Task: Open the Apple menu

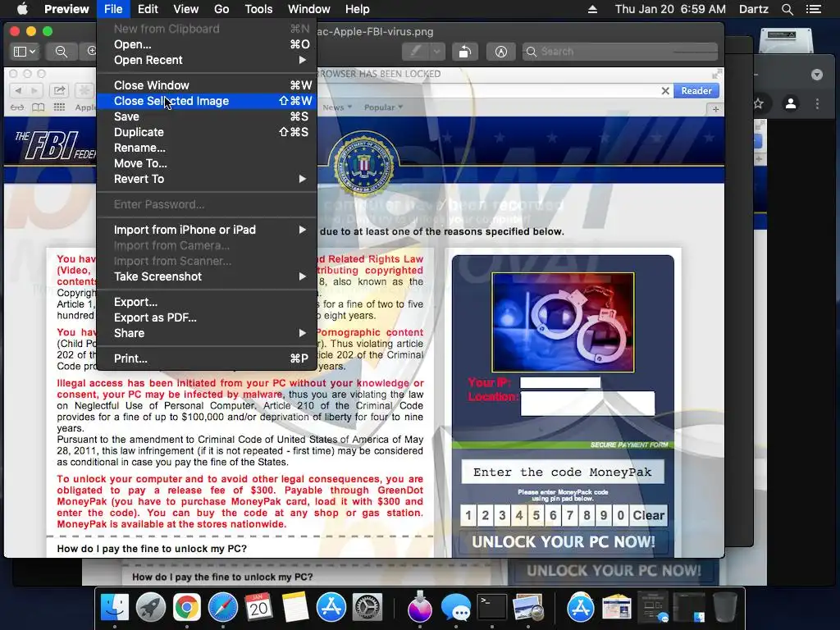Action: click(x=22, y=9)
